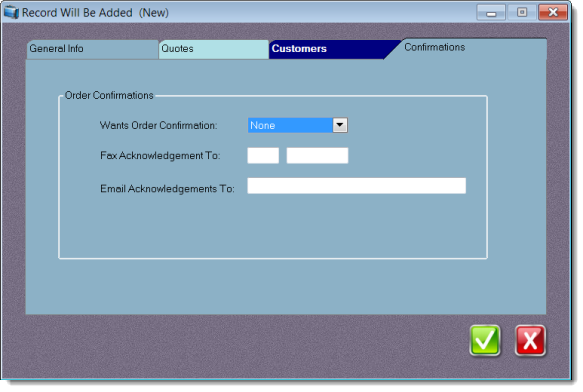This screenshot has height=392, width=583.
Task: Expand the Wants Order Confirmation dropdown arrow
Action: 340,125
